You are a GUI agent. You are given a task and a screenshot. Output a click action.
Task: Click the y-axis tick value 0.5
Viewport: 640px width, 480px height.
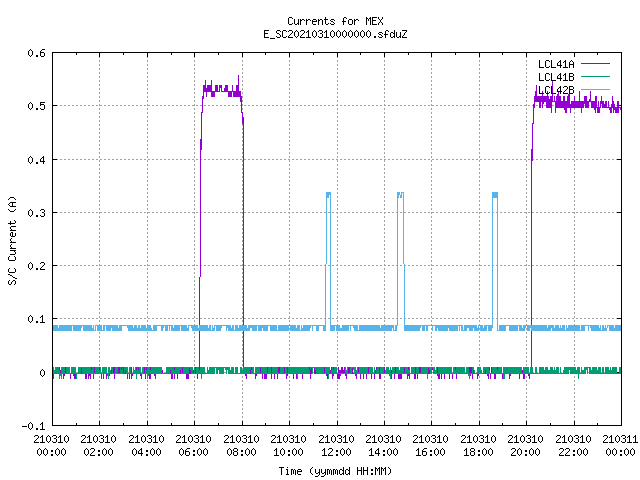coord(36,106)
